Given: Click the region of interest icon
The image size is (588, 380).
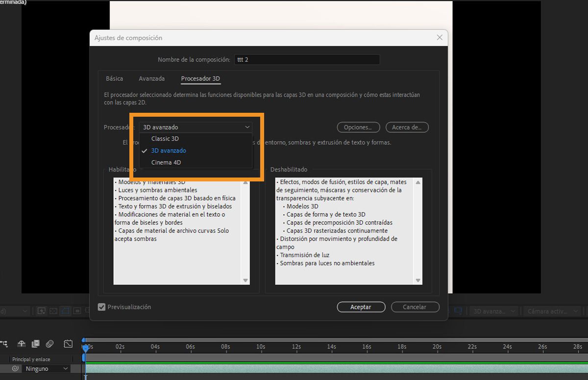Looking at the screenshot, I should tap(66, 310).
